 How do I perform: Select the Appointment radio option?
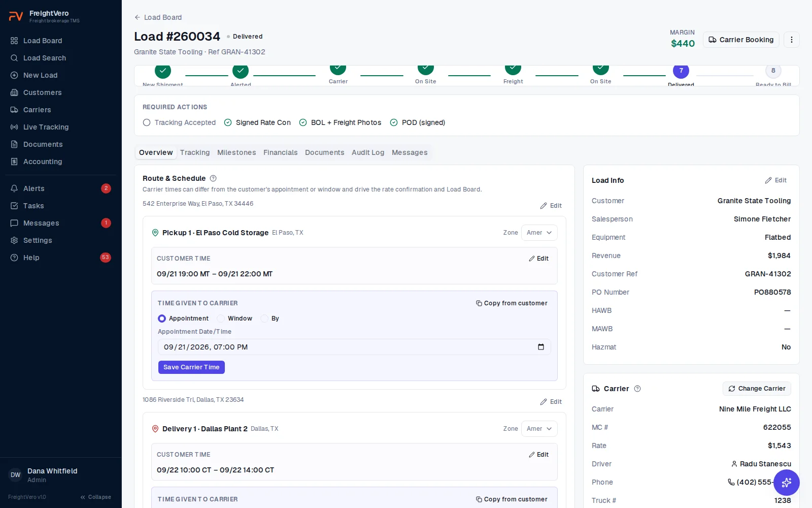coord(162,319)
